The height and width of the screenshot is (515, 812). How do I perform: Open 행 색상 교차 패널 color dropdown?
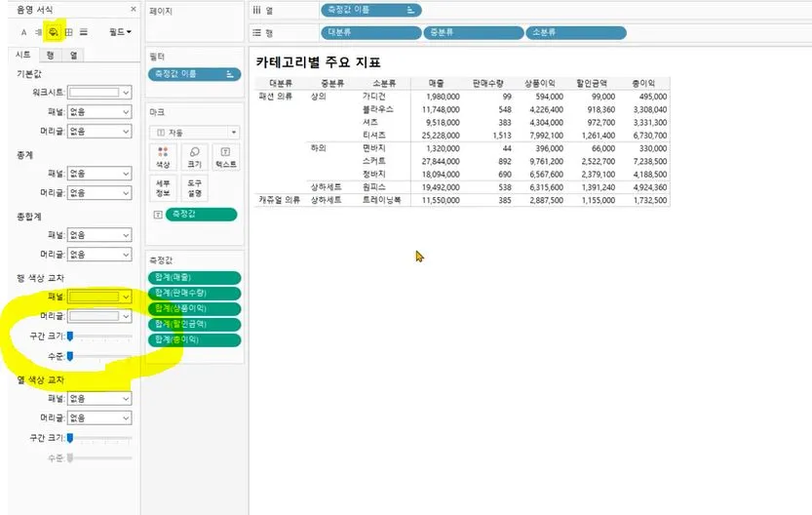(99, 297)
